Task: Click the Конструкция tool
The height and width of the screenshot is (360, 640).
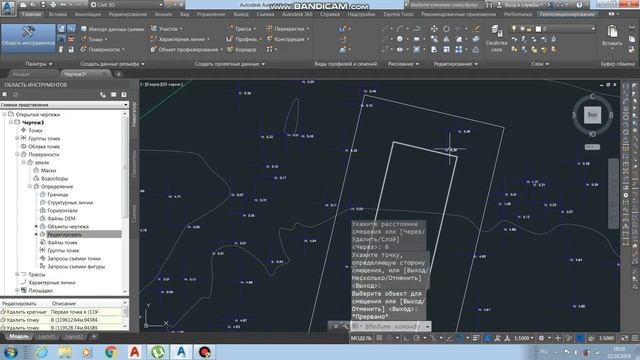Action: [x=288, y=39]
